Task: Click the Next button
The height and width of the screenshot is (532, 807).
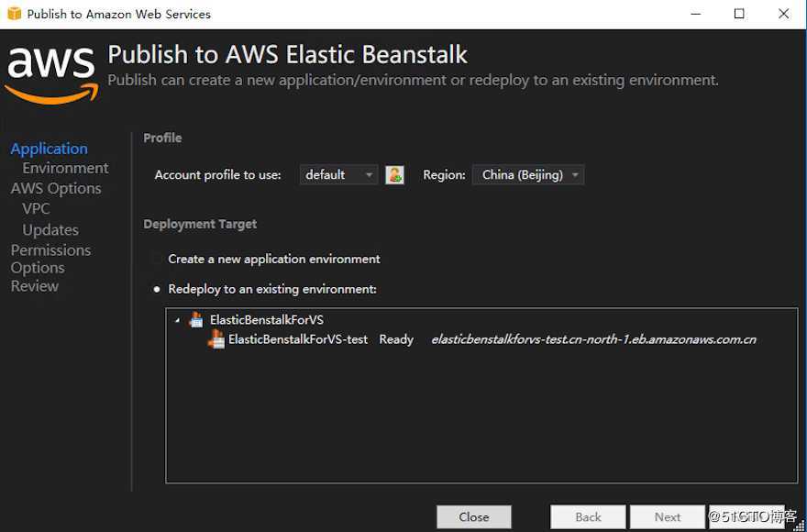Action: [x=668, y=516]
